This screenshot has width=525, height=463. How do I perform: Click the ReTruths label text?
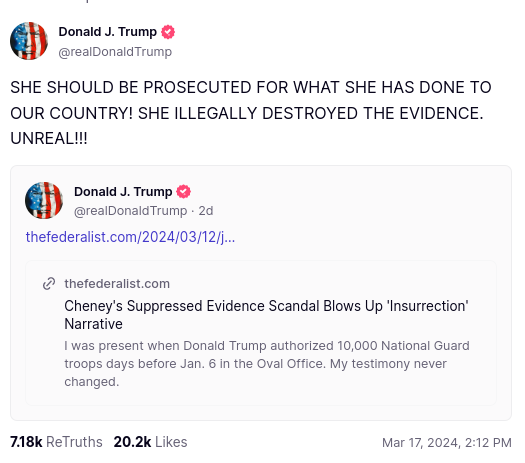pos(74,442)
